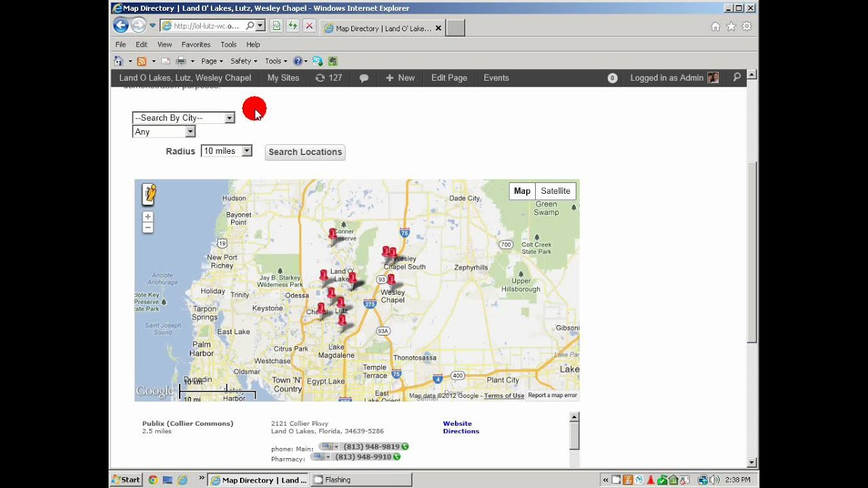The height and width of the screenshot is (488, 868).
Task: Click the green phone icon beside 948-9910
Action: pos(397,457)
